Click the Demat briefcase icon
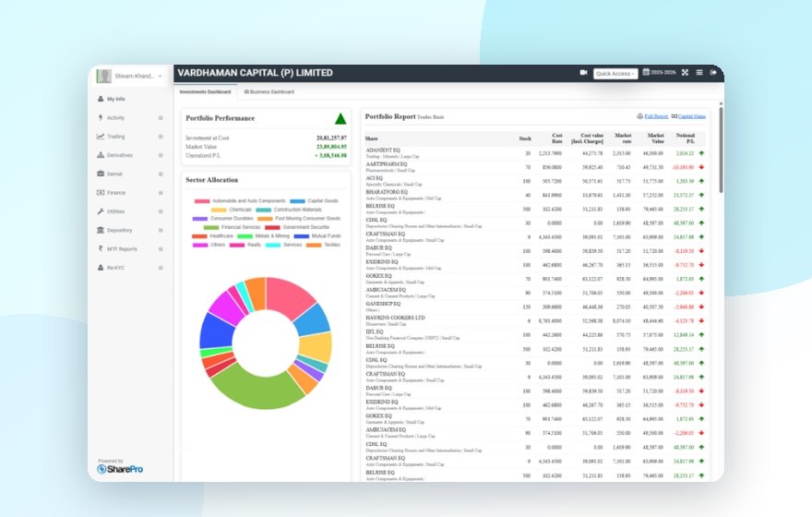Image resolution: width=812 pixels, height=517 pixels. coord(101,174)
